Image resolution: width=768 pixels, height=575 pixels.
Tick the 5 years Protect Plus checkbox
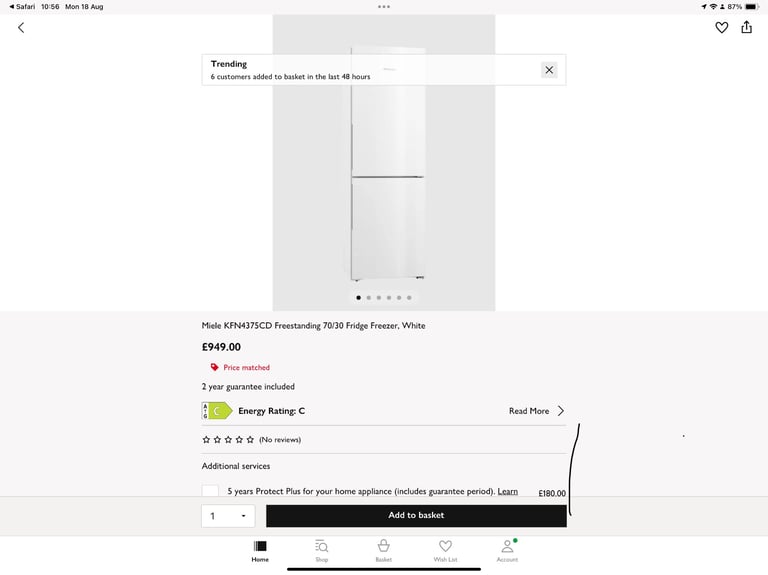tap(210, 490)
